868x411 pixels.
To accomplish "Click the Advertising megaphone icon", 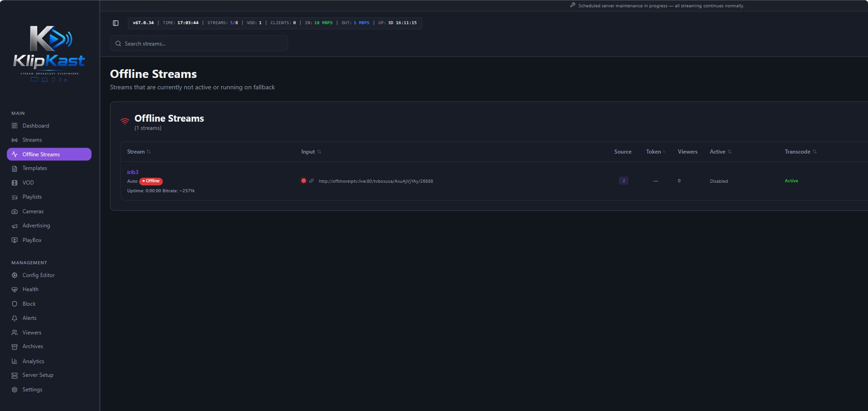I will click(15, 226).
